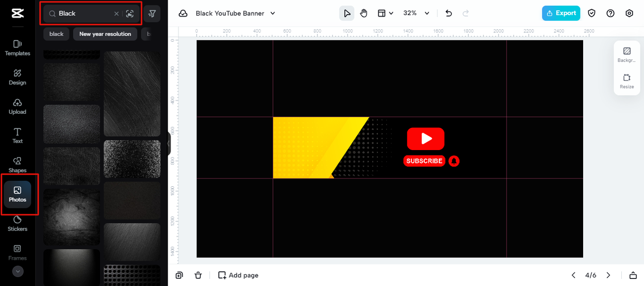
Task: Select the cracked dark grunge wall photo
Action: (71, 217)
